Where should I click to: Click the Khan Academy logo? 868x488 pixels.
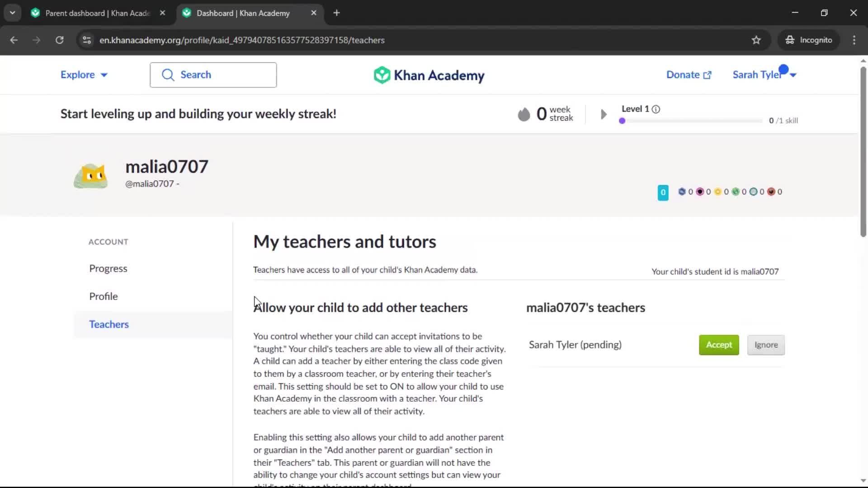click(429, 75)
